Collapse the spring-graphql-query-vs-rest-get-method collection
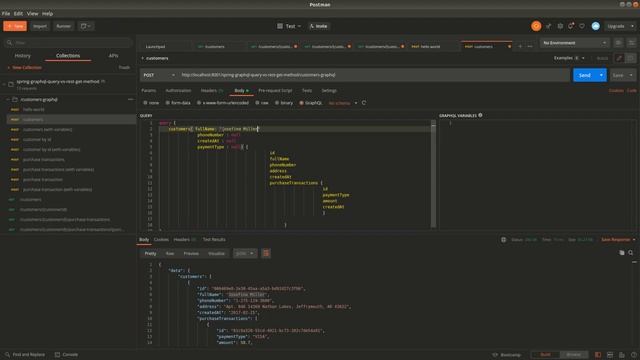The height and width of the screenshot is (360, 640). (4, 84)
